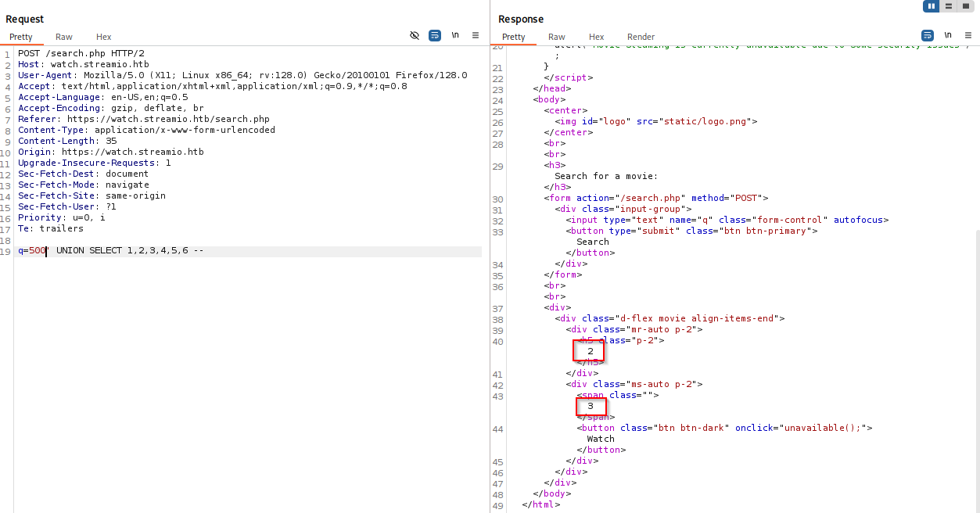Open hamburger options menu in Response pane
The height and width of the screenshot is (513, 980).
pos(968,36)
